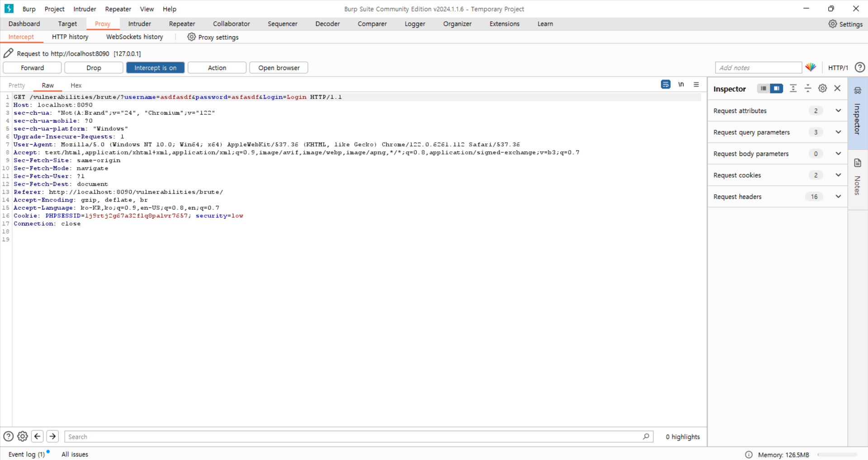Click the editor help icon at bottom left

(x=8, y=437)
